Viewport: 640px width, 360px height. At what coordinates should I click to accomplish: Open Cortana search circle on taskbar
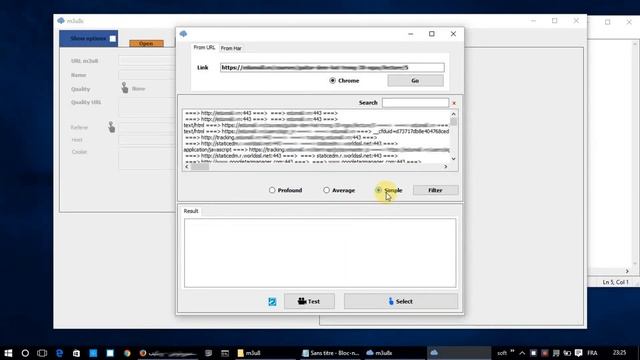click(x=25, y=353)
